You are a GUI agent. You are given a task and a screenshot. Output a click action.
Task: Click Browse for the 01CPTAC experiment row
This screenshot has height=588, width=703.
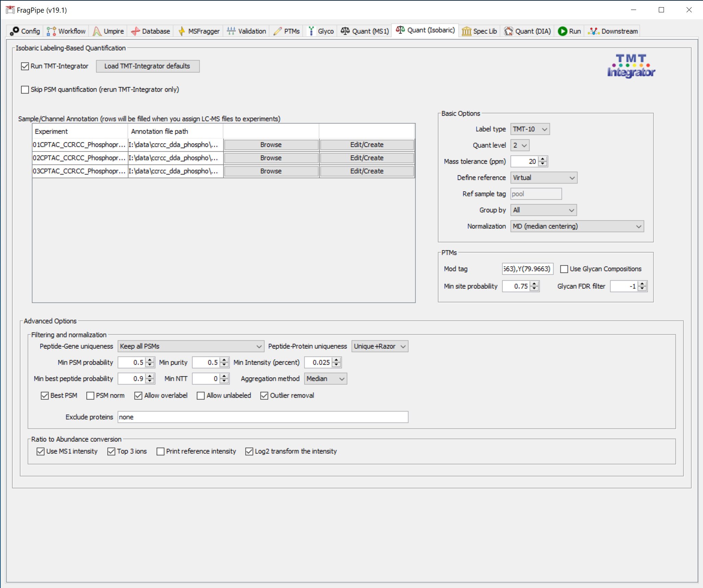click(x=271, y=145)
